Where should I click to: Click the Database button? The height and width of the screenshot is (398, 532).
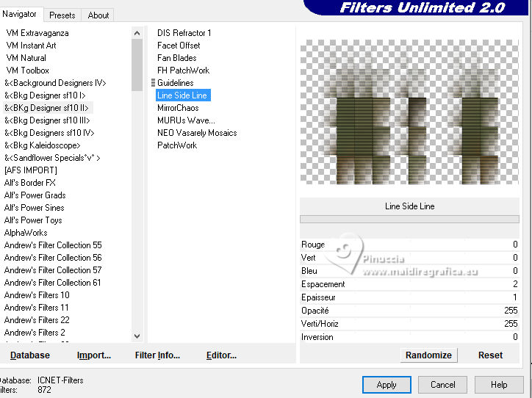coord(30,355)
